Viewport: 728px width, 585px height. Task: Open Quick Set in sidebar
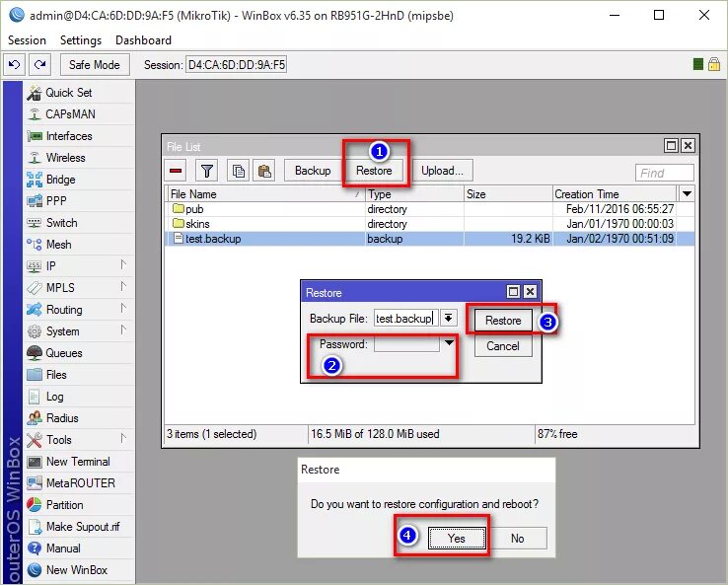pos(79,93)
